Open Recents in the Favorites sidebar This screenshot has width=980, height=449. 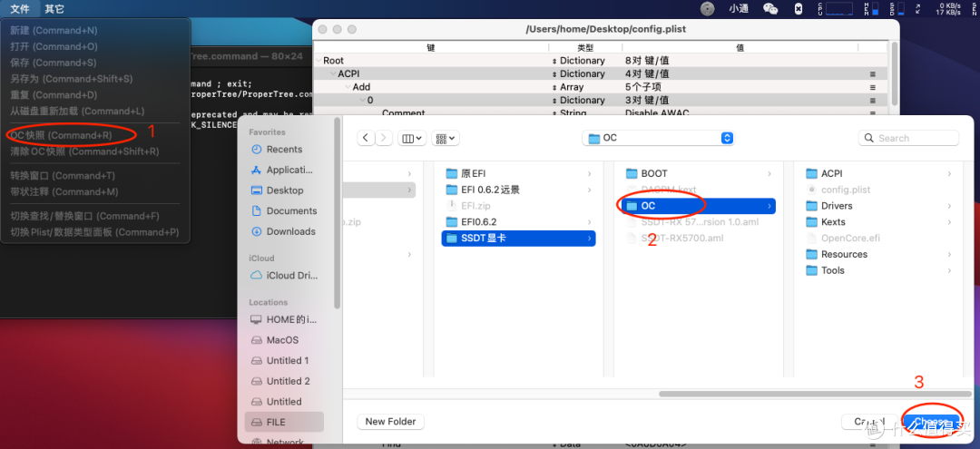coord(284,150)
